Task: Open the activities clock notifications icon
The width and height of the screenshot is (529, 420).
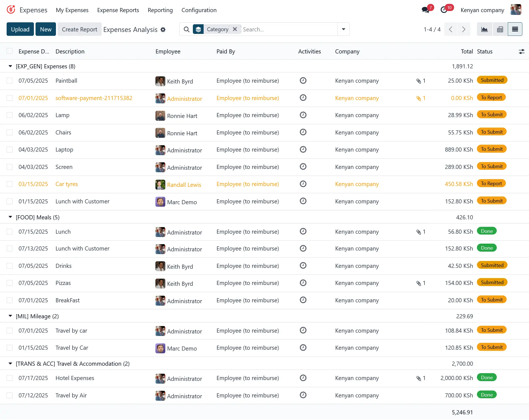Action: (444, 10)
